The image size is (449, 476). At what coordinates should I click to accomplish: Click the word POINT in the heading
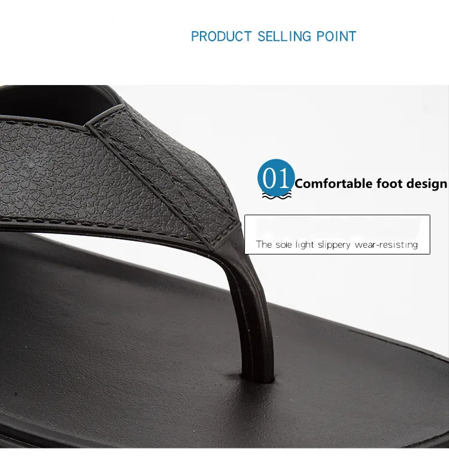[x=336, y=37]
